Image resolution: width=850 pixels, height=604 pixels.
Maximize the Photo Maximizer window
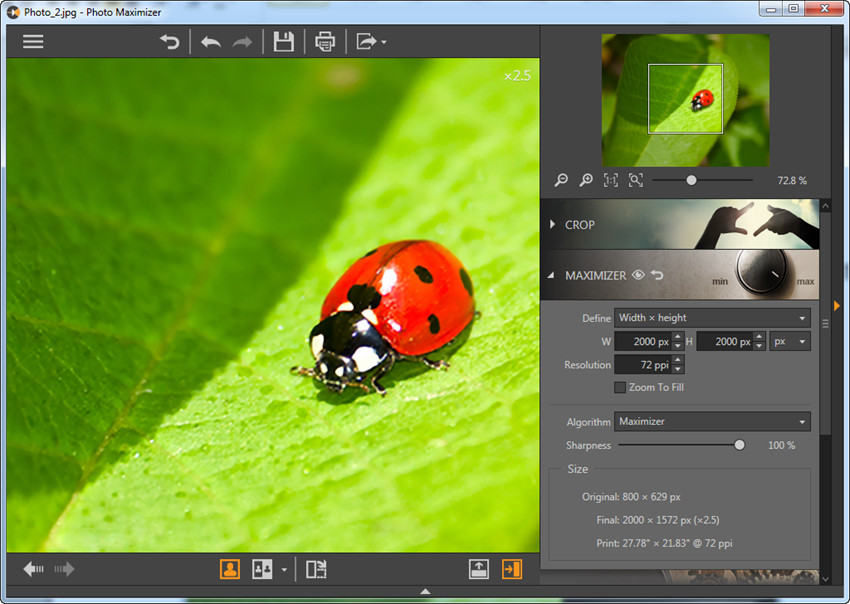pos(793,9)
